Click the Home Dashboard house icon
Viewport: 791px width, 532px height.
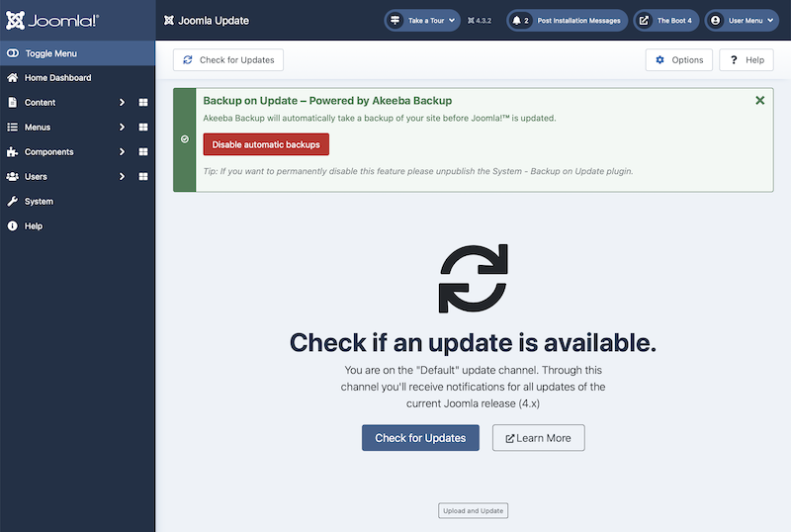13,78
